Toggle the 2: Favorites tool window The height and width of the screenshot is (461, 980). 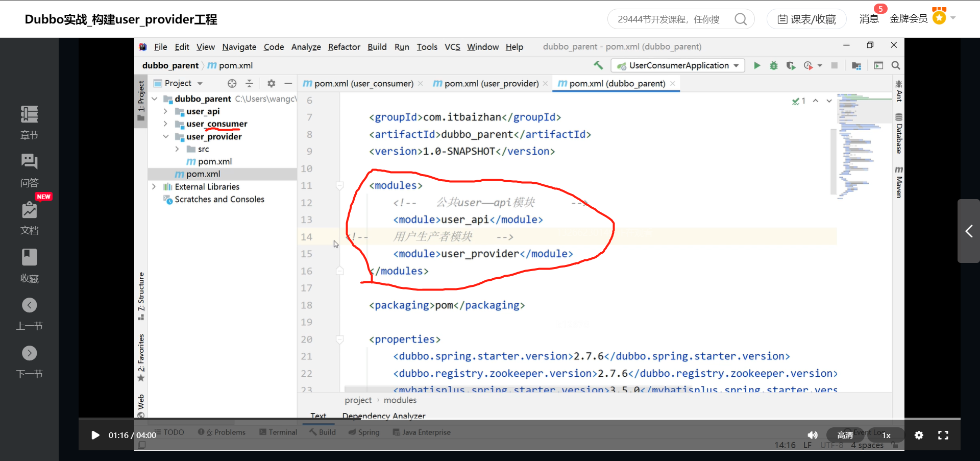point(141,358)
